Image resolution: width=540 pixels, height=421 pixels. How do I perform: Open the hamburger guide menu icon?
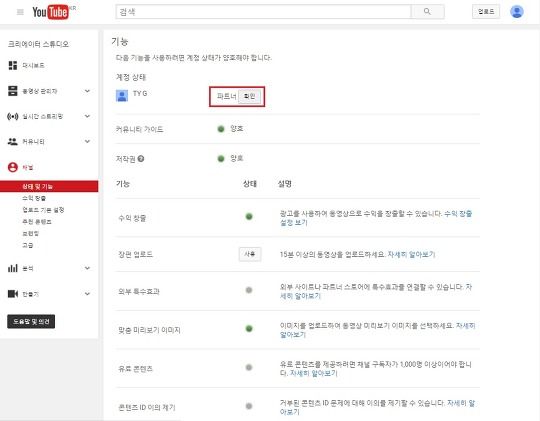[x=20, y=12]
